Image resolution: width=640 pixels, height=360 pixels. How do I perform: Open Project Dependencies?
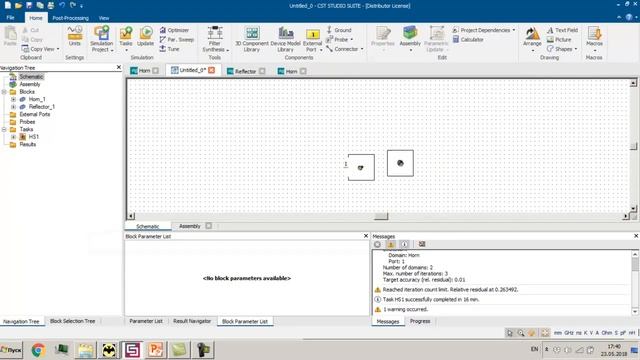coord(481,30)
